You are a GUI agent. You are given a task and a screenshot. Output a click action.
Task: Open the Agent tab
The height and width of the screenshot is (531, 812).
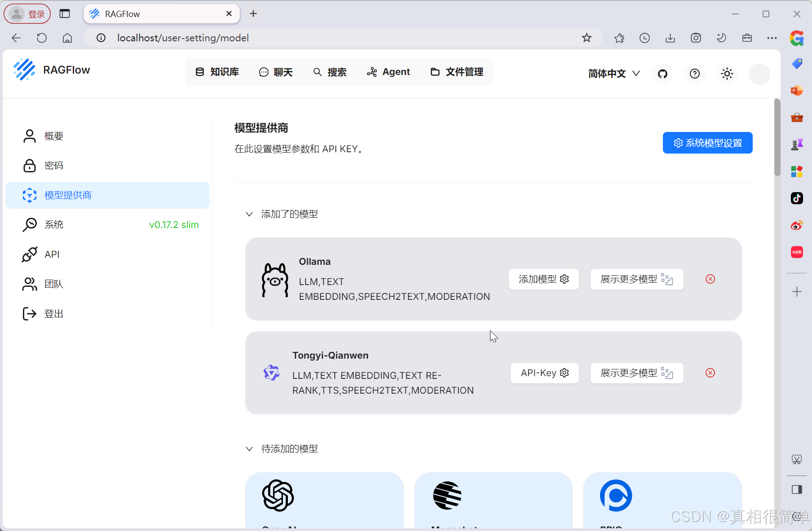(x=388, y=72)
